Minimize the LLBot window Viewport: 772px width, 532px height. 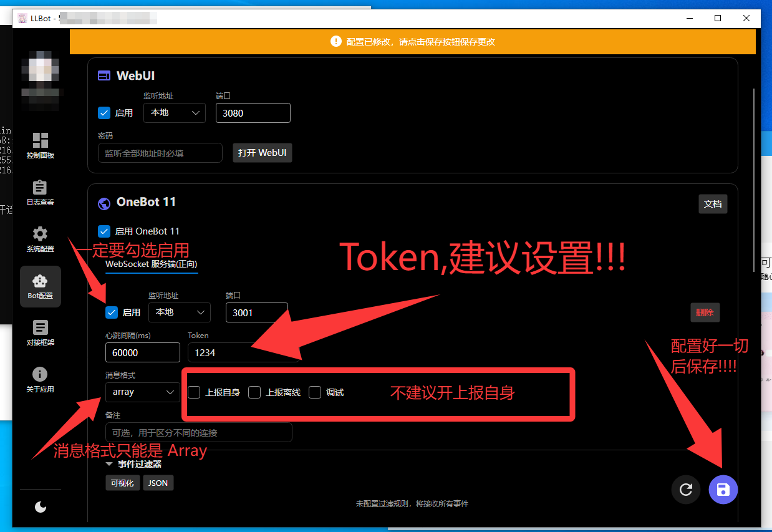click(x=689, y=18)
